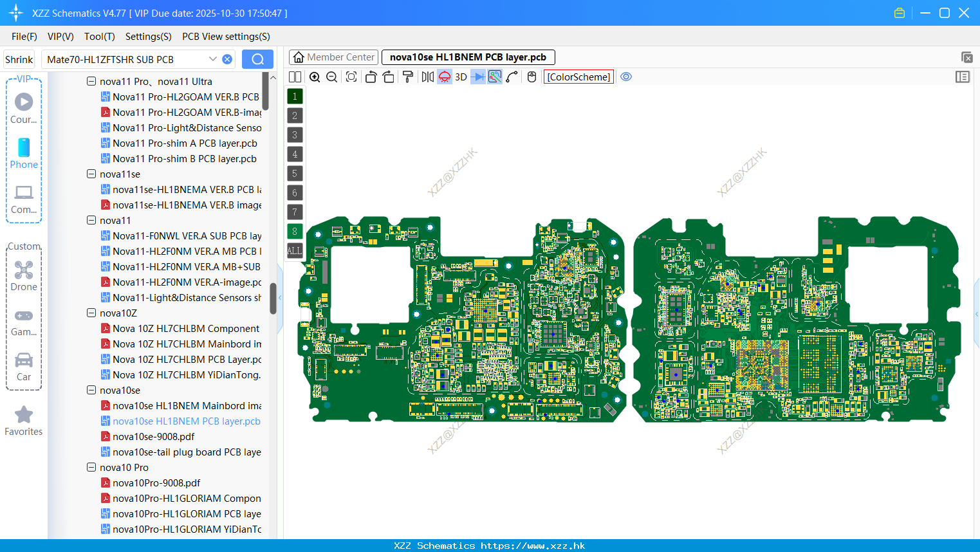Viewport: 980px width, 552px height.
Task: Open the Settings(S) menu
Action: 149,37
